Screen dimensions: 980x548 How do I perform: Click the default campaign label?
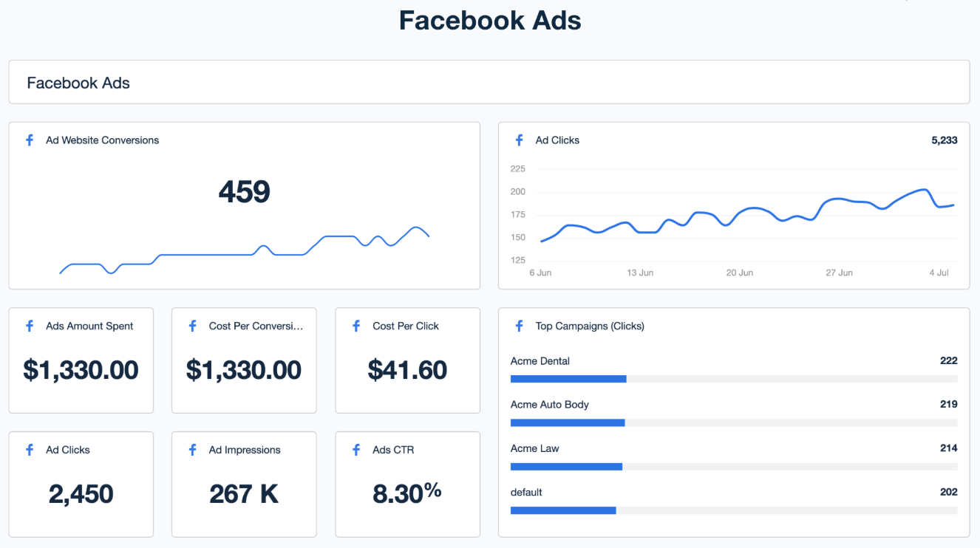527,492
